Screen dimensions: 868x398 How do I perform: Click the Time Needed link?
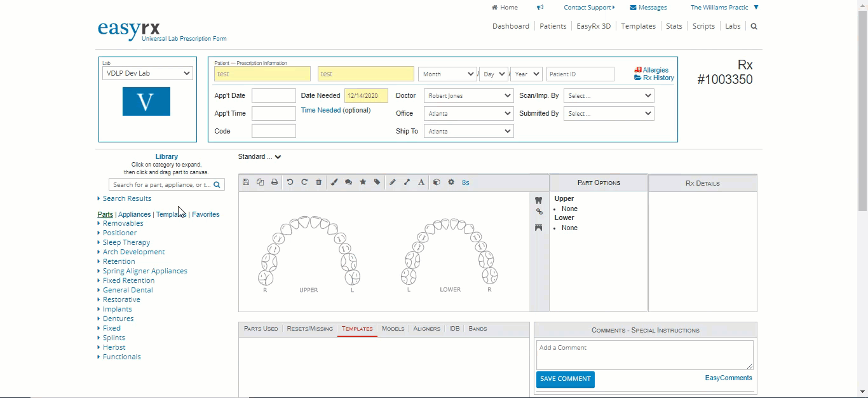(321, 110)
